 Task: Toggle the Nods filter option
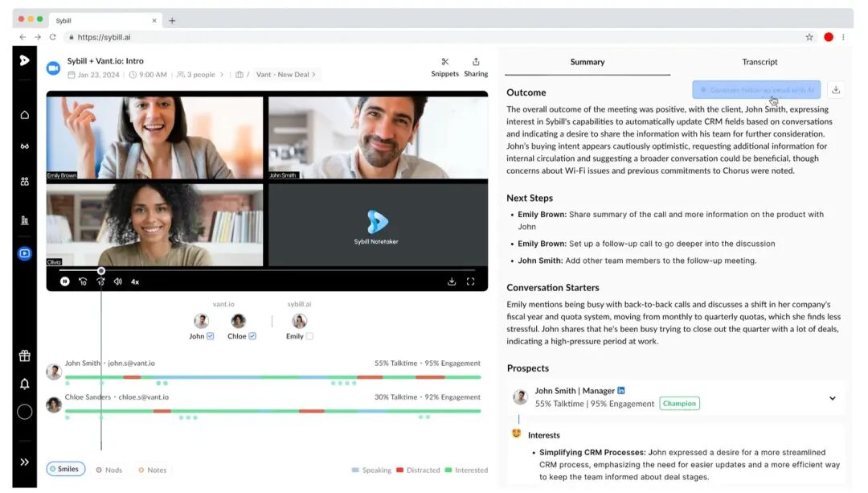pos(109,470)
